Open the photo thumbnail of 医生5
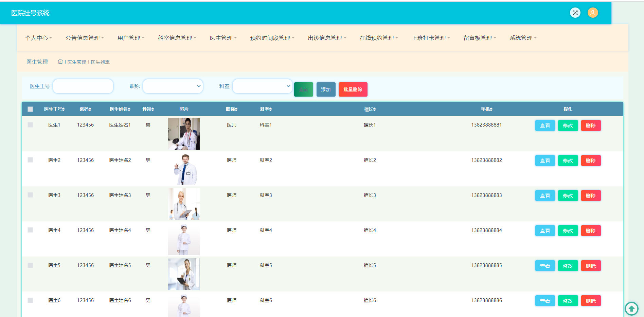This screenshot has height=317, width=644. [184, 274]
